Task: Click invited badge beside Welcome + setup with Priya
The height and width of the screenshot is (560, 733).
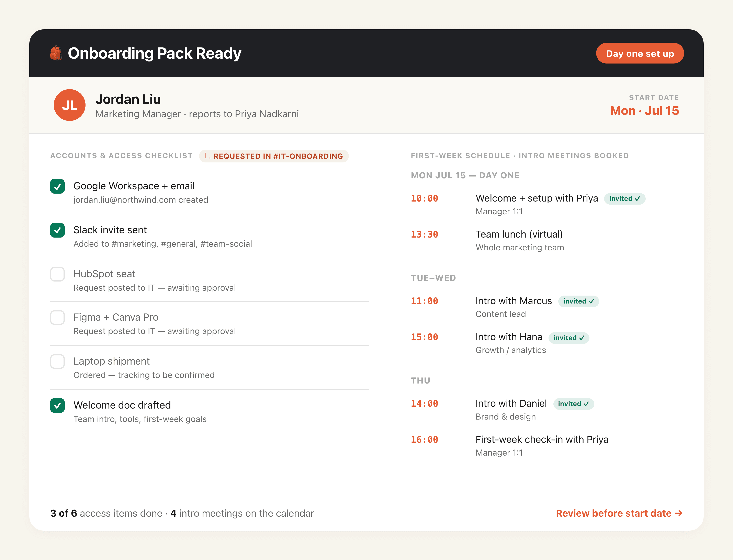Action: point(624,199)
